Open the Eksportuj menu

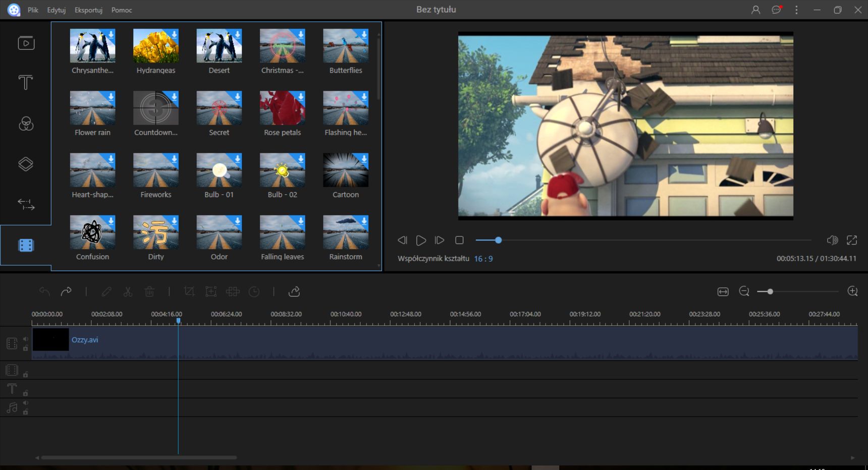(88, 10)
